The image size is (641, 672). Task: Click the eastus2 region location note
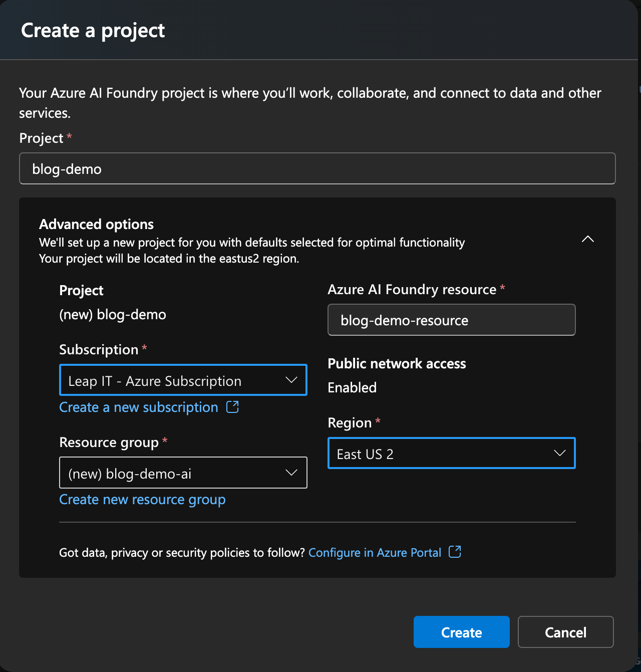coord(169,259)
